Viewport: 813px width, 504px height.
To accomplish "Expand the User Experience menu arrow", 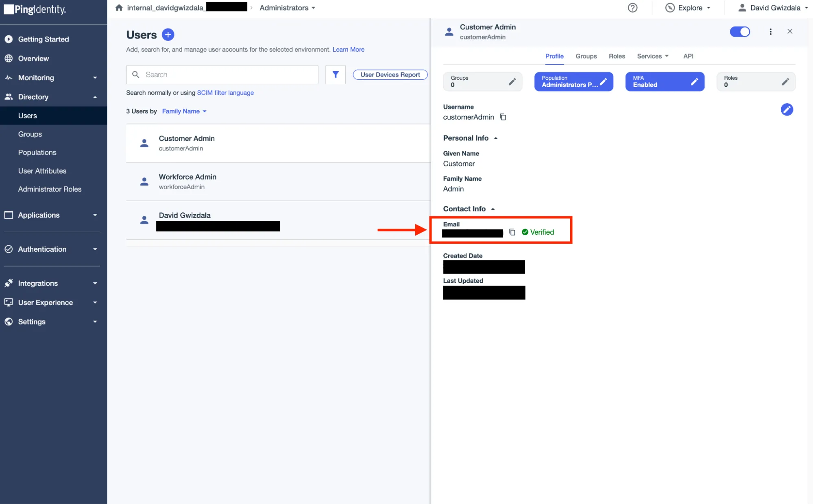I will 95,303.
